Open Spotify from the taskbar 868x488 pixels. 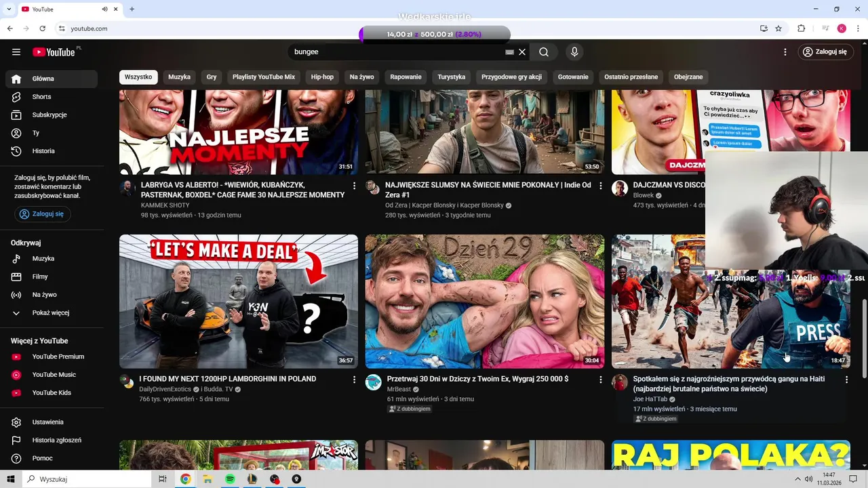pos(230,479)
